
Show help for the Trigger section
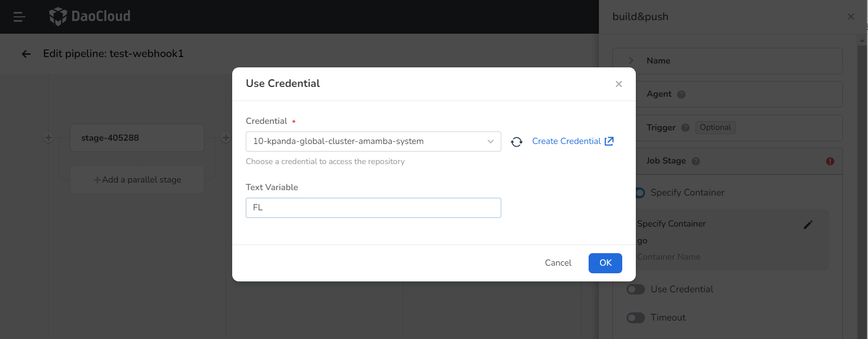click(685, 128)
